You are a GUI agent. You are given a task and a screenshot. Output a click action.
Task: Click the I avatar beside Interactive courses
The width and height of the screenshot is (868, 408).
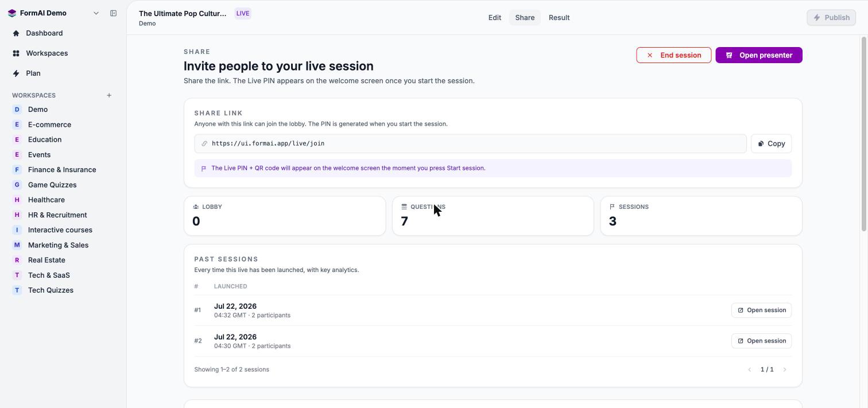[x=17, y=230]
